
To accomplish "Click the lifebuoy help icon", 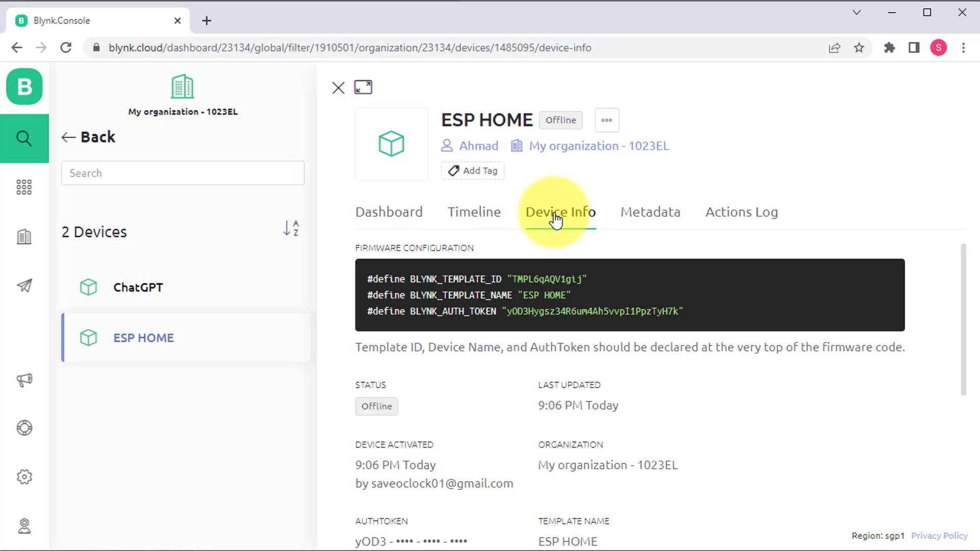I will click(x=24, y=428).
